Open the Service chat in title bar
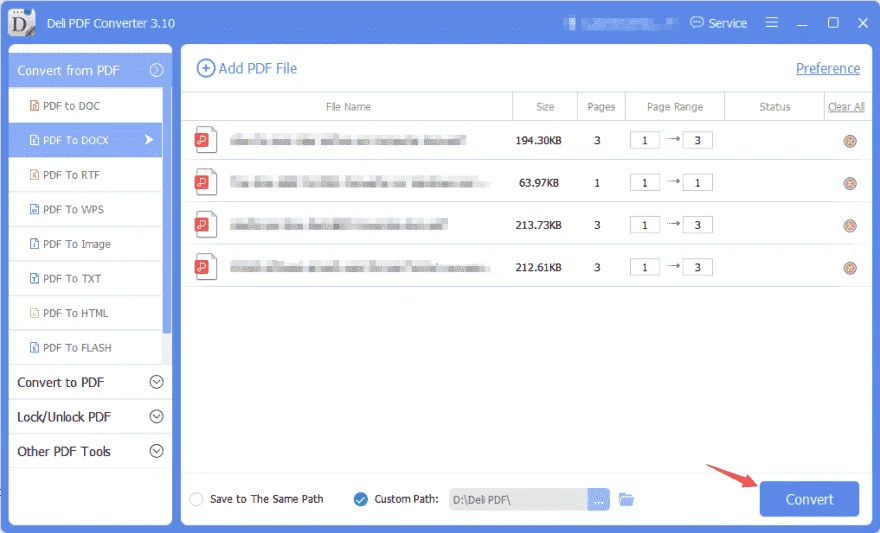 719,23
